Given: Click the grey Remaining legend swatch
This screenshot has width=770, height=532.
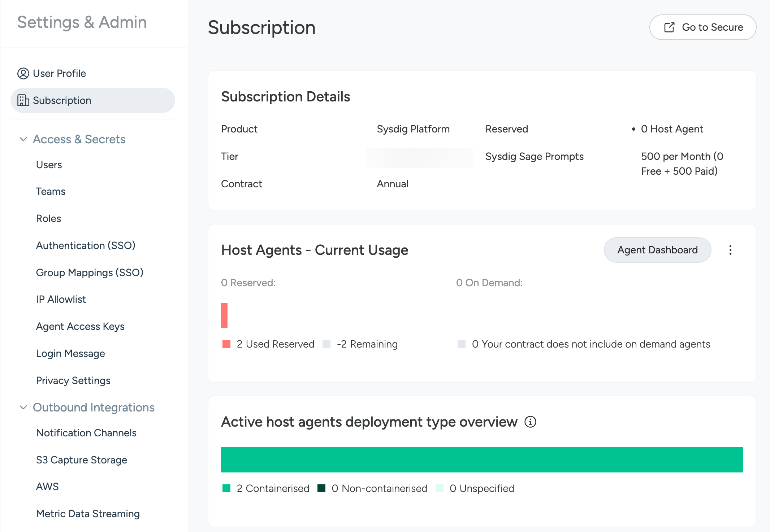Looking at the screenshot, I should 326,344.
